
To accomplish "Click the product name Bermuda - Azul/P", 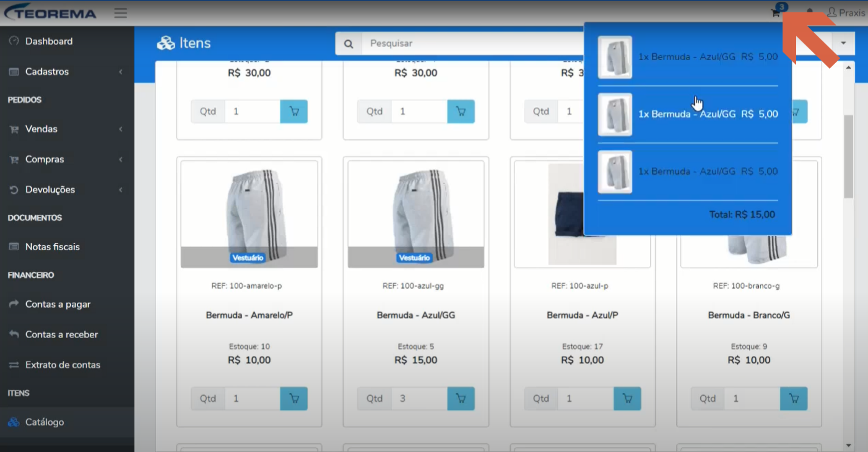I will coord(583,315).
